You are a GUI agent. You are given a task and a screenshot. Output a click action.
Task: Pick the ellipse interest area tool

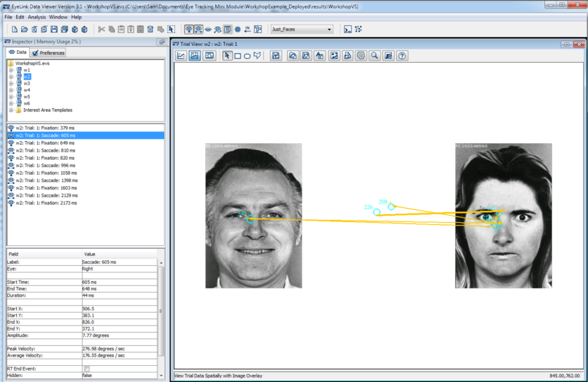(x=247, y=55)
